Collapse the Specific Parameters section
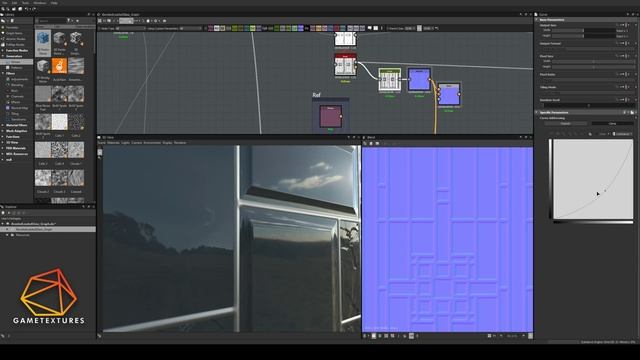This screenshot has width=640, height=360. (537, 112)
